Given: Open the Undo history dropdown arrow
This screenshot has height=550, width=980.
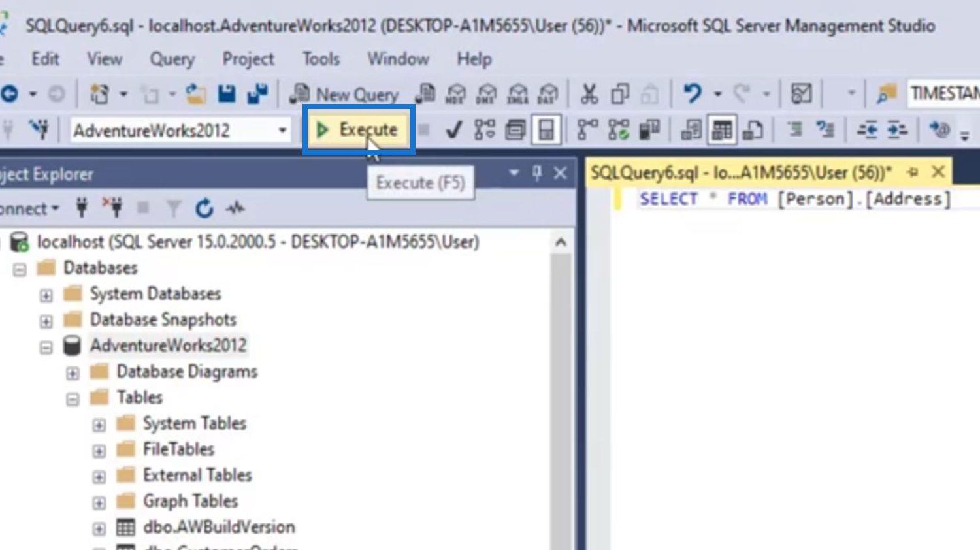Looking at the screenshot, I should [x=717, y=94].
